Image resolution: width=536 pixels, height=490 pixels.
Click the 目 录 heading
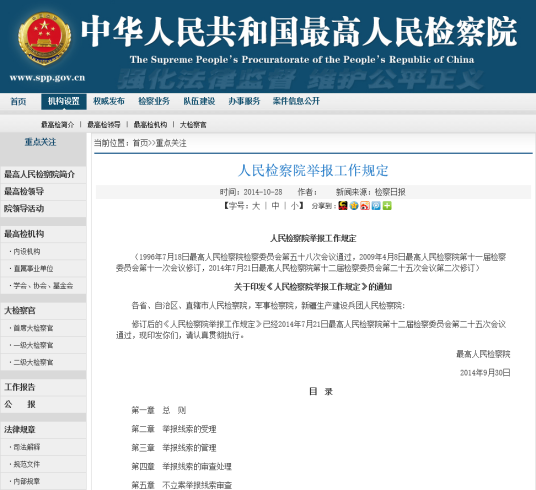(x=321, y=392)
